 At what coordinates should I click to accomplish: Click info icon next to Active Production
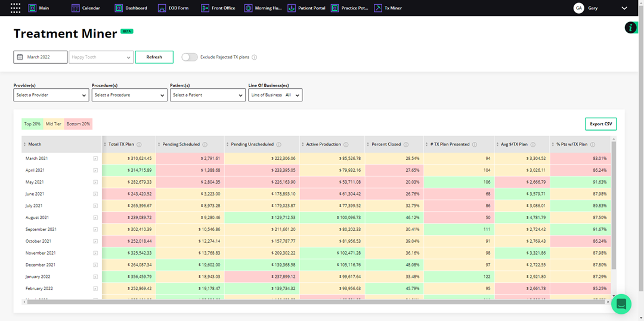click(x=346, y=144)
